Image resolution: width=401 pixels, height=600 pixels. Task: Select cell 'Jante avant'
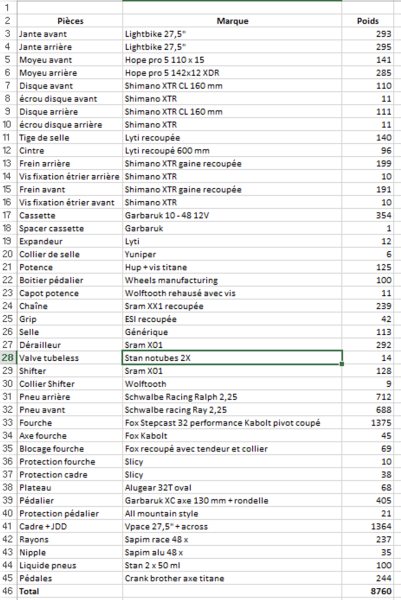(70, 34)
